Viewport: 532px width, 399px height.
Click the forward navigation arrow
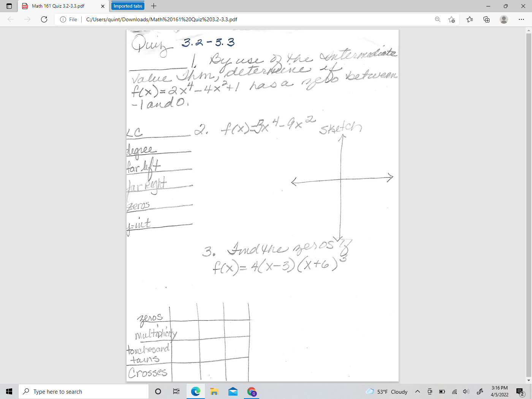point(27,19)
